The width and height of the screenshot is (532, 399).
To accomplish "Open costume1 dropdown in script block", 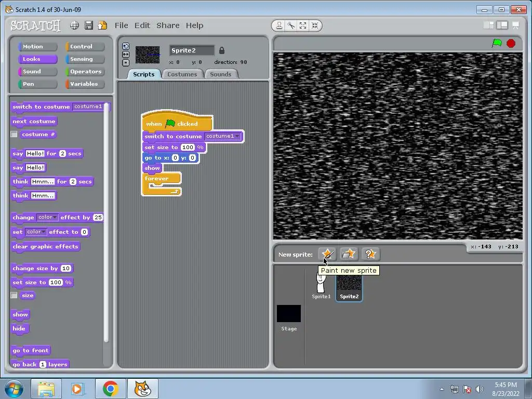I will point(223,136).
